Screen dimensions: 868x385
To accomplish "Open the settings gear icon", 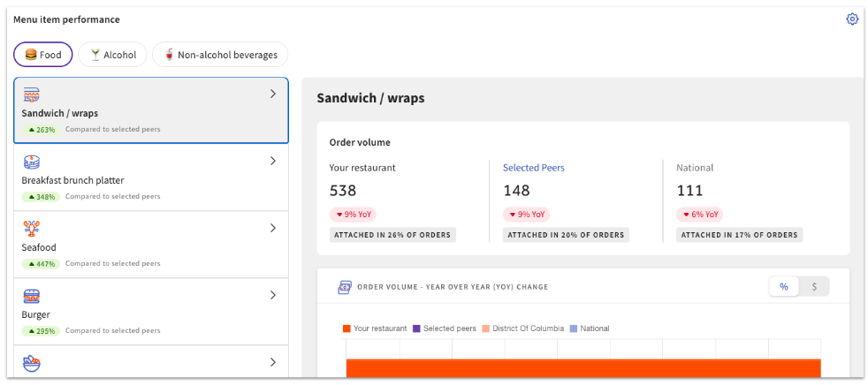I will coord(852,19).
